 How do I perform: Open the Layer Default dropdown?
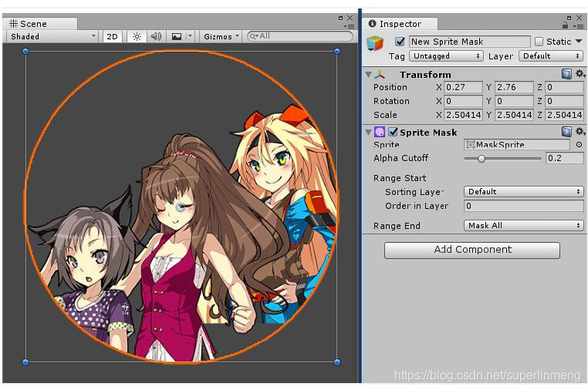click(551, 56)
